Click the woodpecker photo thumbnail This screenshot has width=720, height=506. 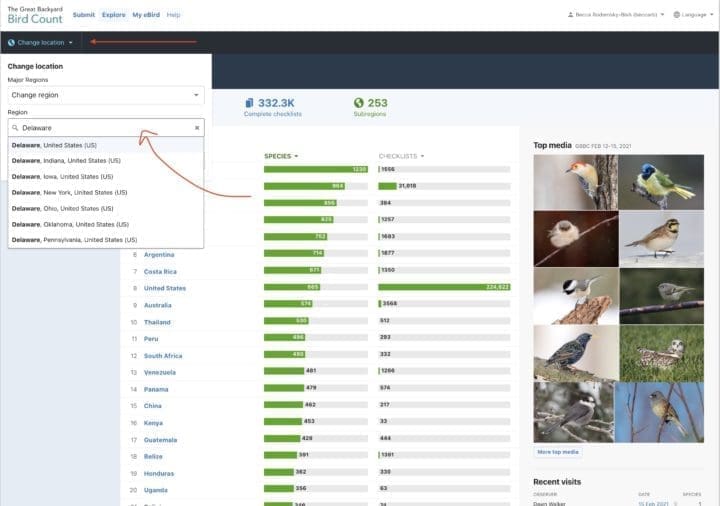point(575,181)
